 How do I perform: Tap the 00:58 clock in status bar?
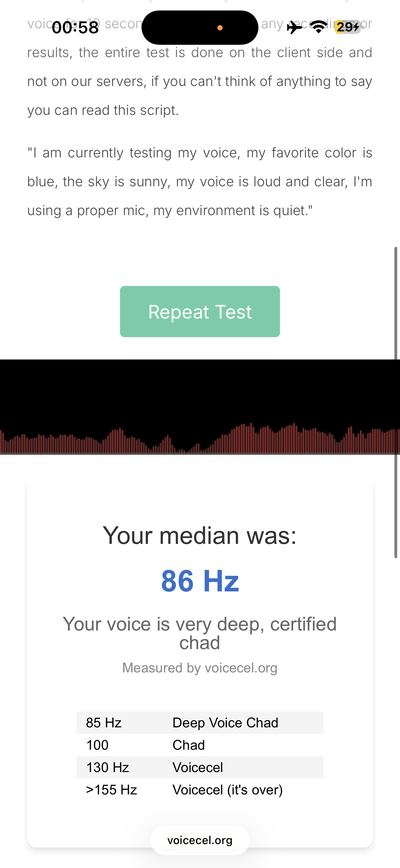[x=75, y=27]
